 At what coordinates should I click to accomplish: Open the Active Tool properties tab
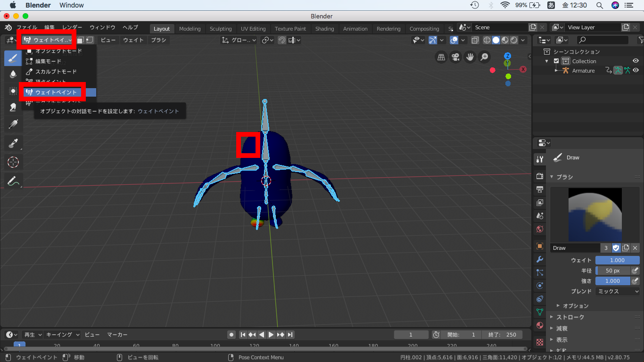pos(540,159)
